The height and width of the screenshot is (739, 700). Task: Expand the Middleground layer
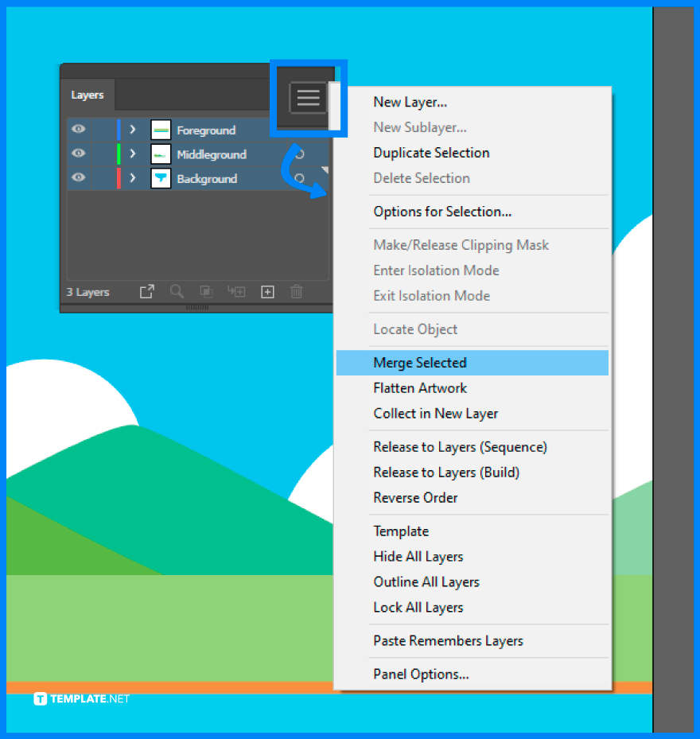coord(132,154)
